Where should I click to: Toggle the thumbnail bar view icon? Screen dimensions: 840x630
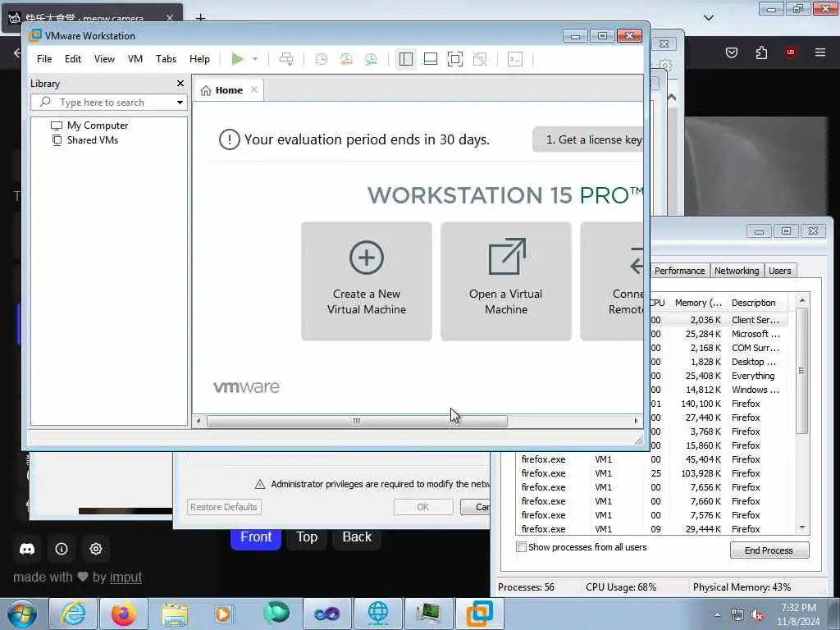click(x=431, y=59)
